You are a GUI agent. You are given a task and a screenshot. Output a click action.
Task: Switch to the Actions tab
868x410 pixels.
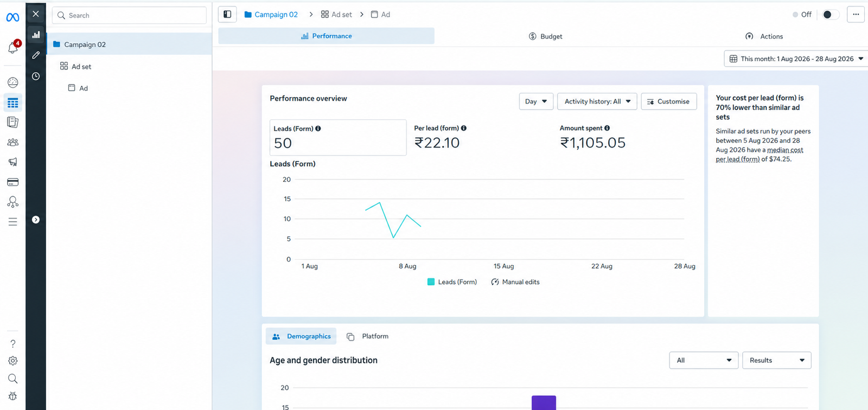764,36
